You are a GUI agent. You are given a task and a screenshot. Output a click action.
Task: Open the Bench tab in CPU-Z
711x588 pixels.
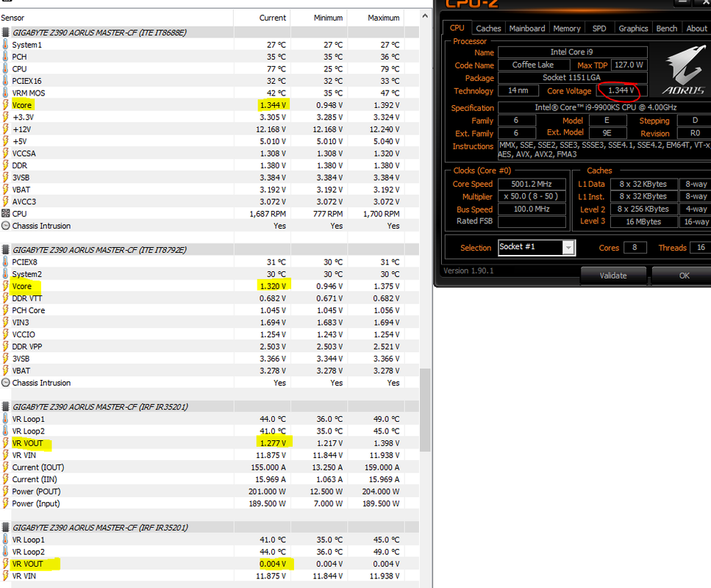pos(667,28)
